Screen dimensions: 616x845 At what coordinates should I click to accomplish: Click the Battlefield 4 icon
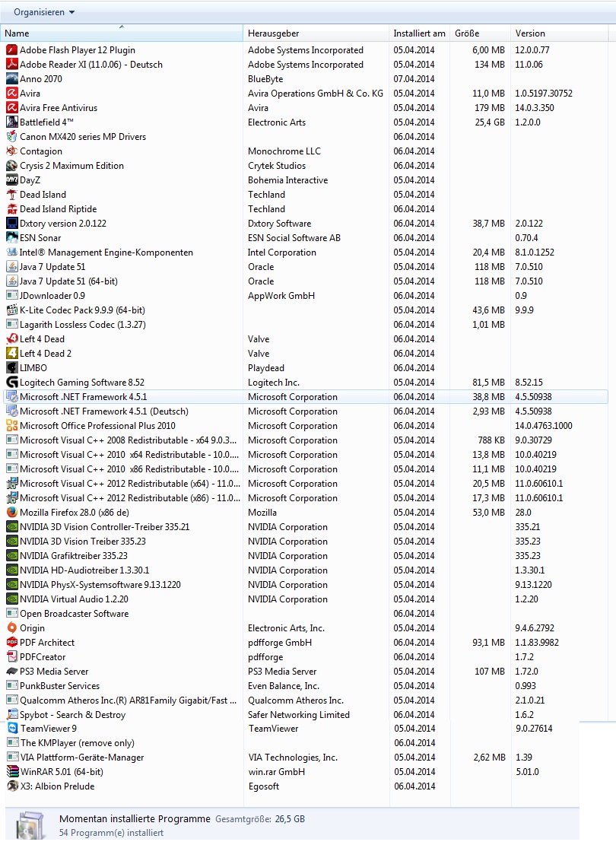click(12, 122)
